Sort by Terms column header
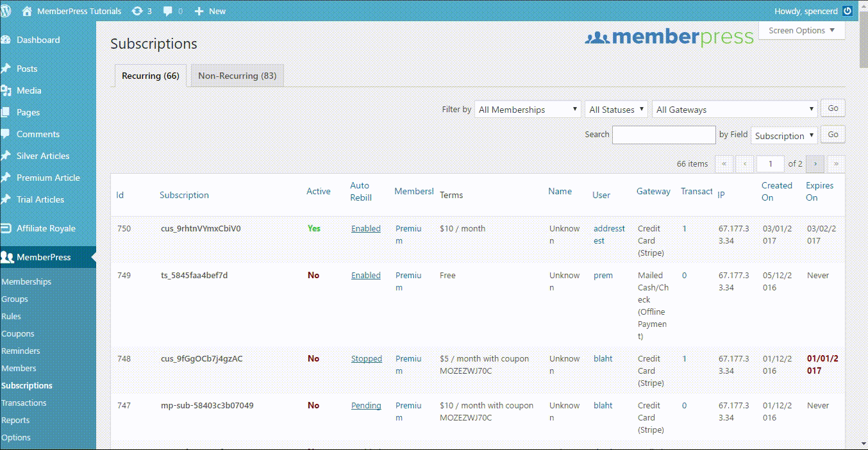 (451, 195)
